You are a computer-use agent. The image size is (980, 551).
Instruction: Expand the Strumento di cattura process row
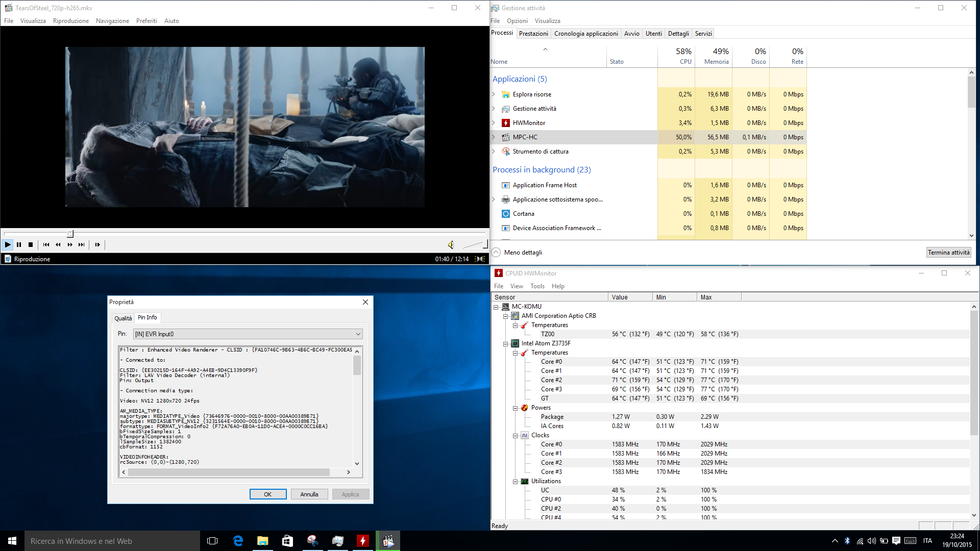click(494, 152)
